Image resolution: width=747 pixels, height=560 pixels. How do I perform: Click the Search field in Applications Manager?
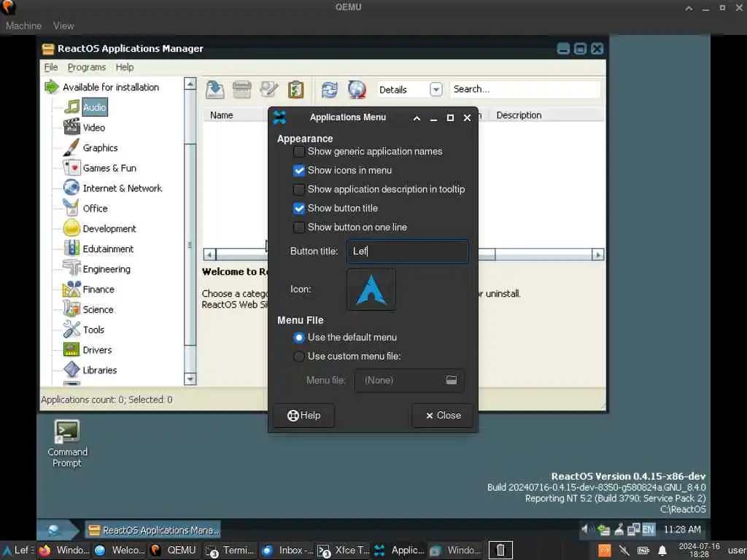click(x=525, y=89)
